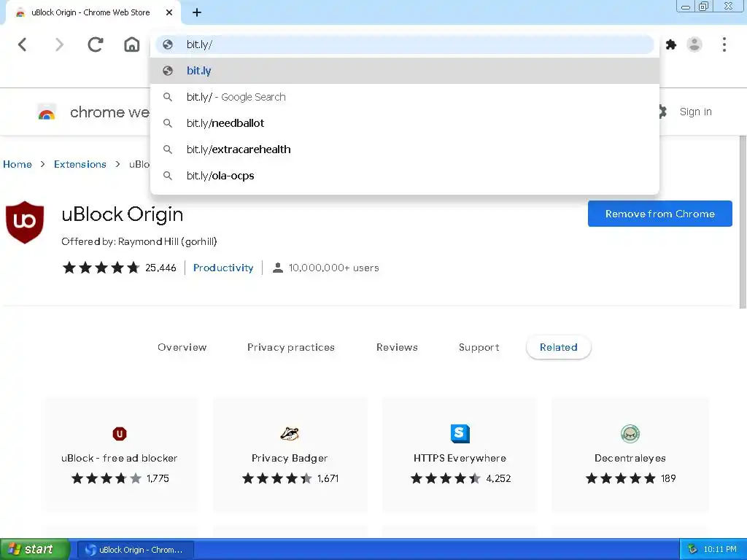Click Remove from Chrome button
The height and width of the screenshot is (560, 747).
point(659,214)
